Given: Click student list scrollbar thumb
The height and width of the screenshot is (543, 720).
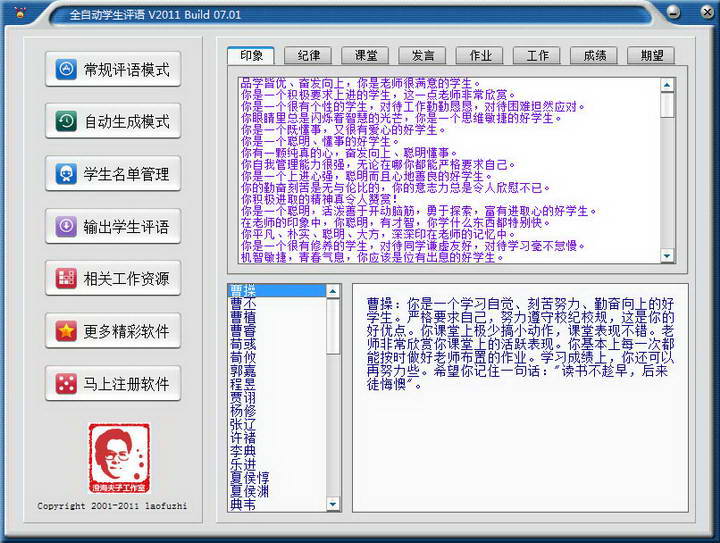Looking at the screenshot, I should coord(333,326).
